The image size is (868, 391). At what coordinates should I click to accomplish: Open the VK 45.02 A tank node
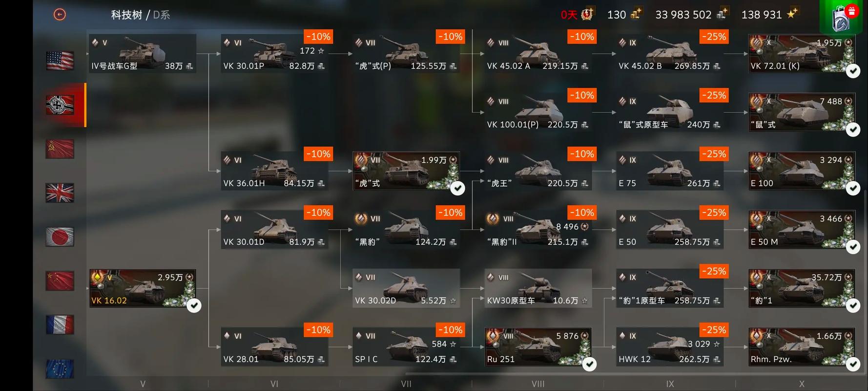pos(538,53)
